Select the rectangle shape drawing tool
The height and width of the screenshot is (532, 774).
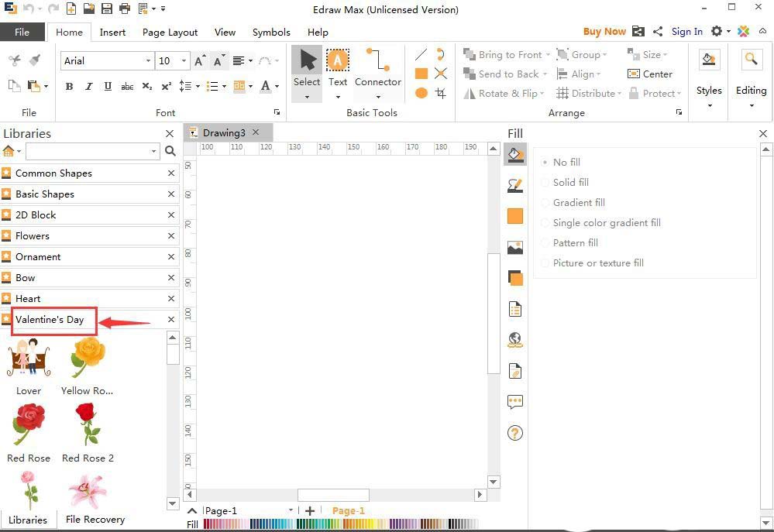[x=421, y=74]
